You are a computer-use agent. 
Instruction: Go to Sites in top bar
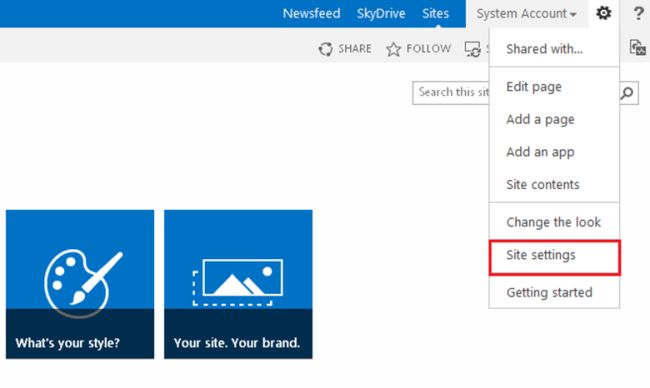click(x=435, y=13)
